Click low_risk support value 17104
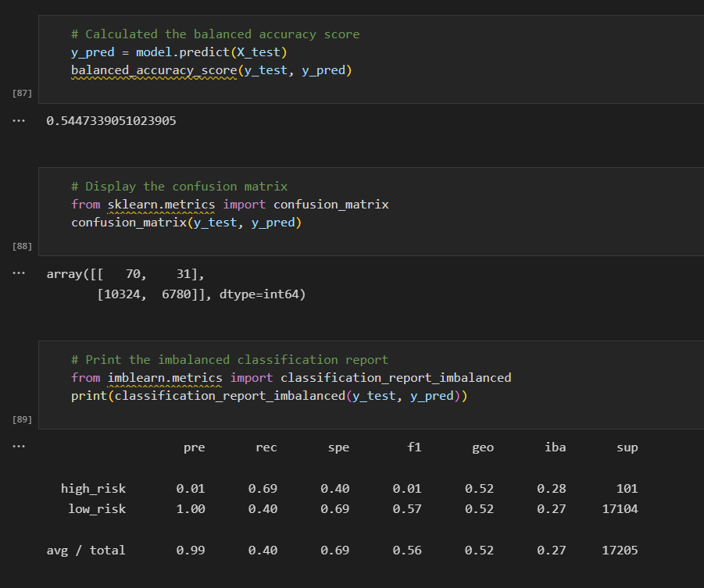Viewport: 704px width, 588px height. [620, 509]
